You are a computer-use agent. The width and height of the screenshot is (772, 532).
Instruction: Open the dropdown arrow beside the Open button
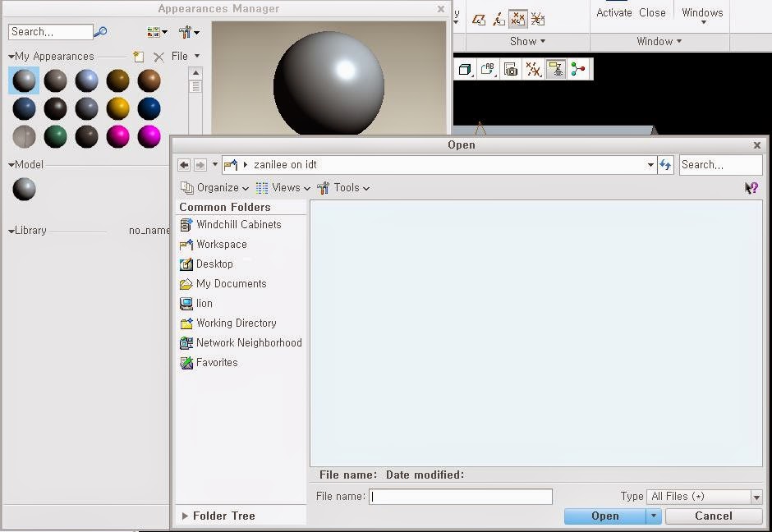click(x=654, y=516)
